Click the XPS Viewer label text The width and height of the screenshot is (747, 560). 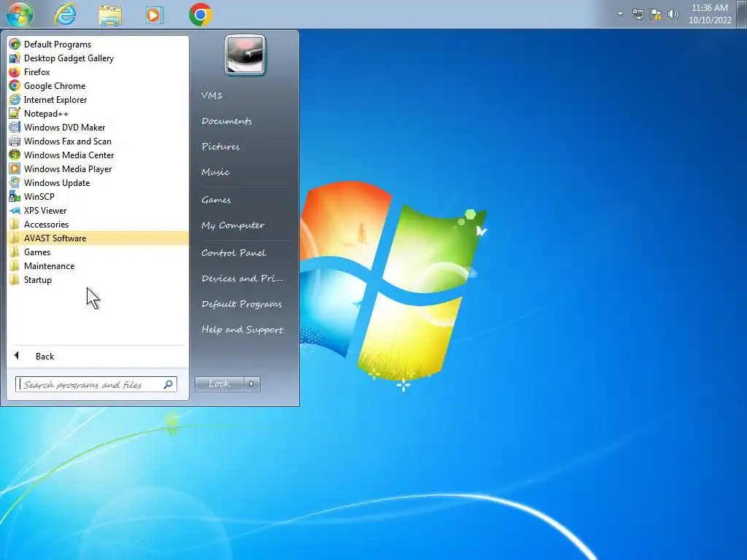[45, 210]
